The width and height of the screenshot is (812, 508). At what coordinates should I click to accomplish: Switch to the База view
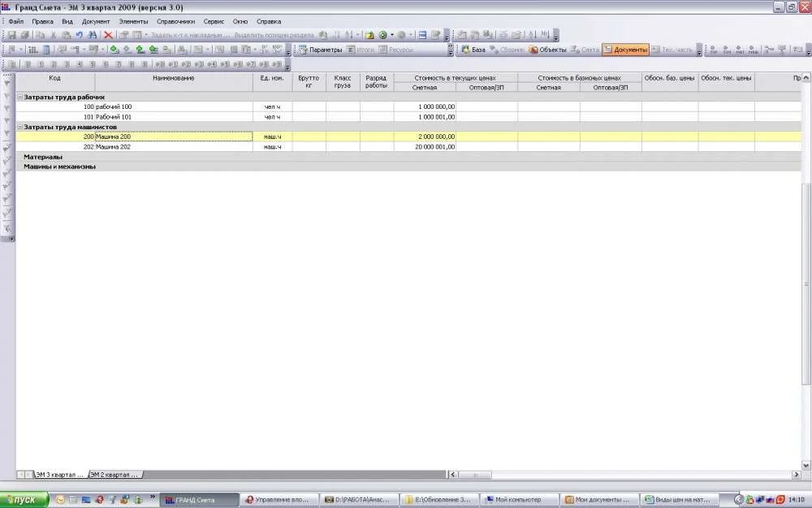(473, 50)
